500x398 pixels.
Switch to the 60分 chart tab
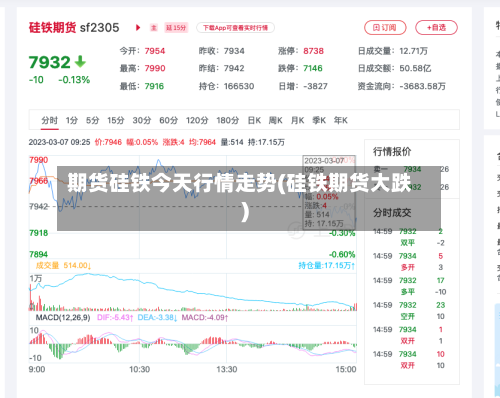coord(168,120)
